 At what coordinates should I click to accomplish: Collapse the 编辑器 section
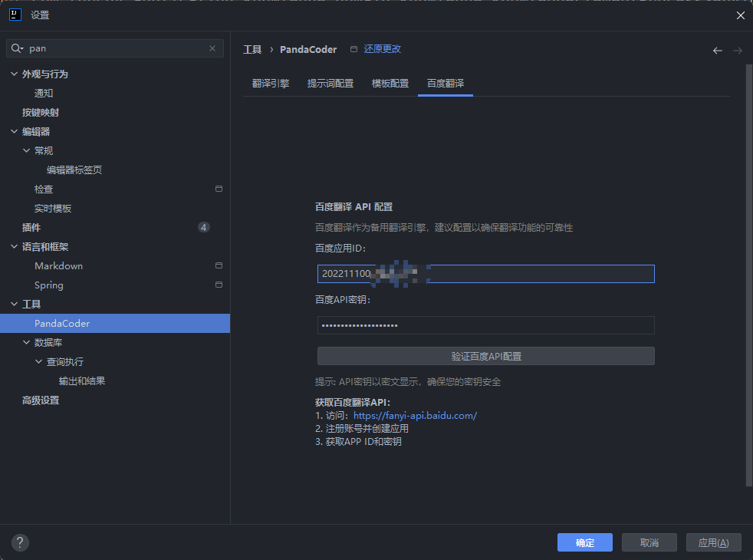point(14,132)
